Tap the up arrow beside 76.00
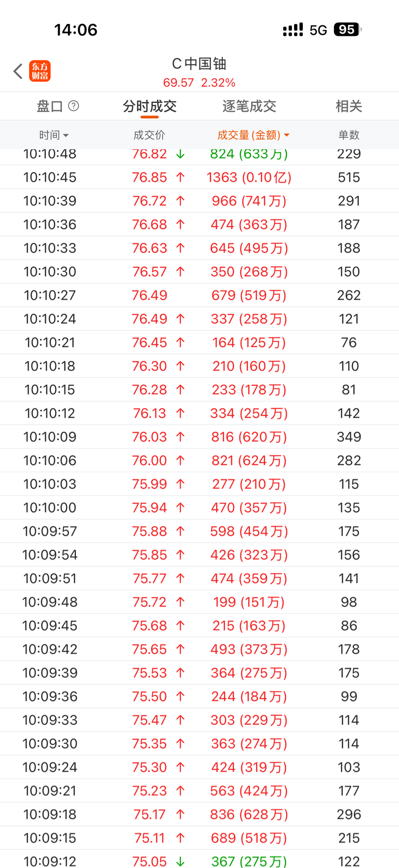The width and height of the screenshot is (399, 868). point(180,460)
